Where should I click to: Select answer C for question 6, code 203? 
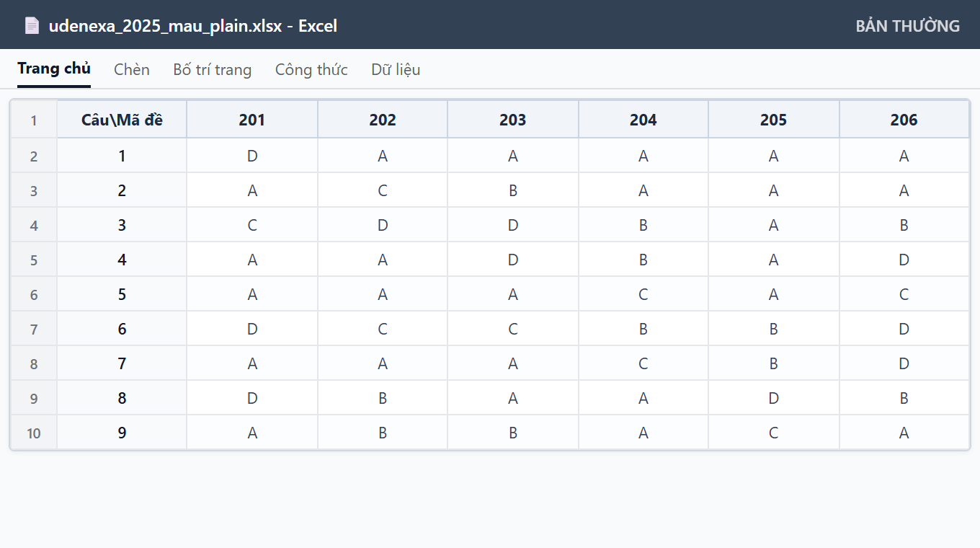(x=513, y=329)
